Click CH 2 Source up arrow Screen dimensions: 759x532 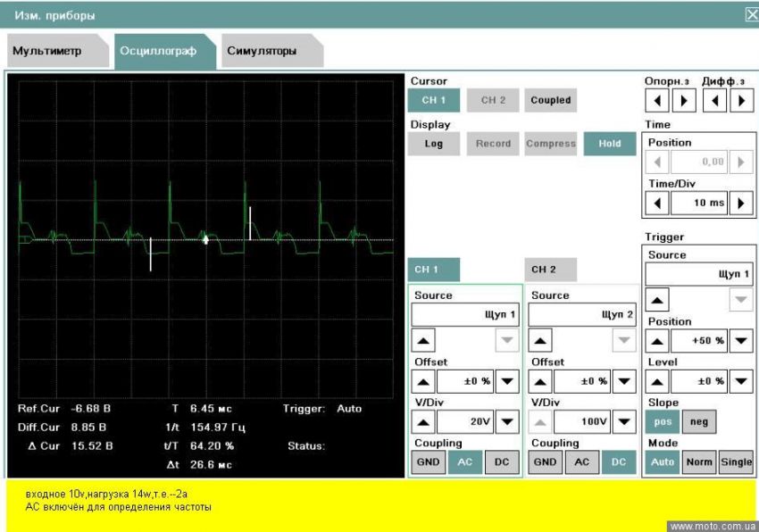click(x=539, y=340)
